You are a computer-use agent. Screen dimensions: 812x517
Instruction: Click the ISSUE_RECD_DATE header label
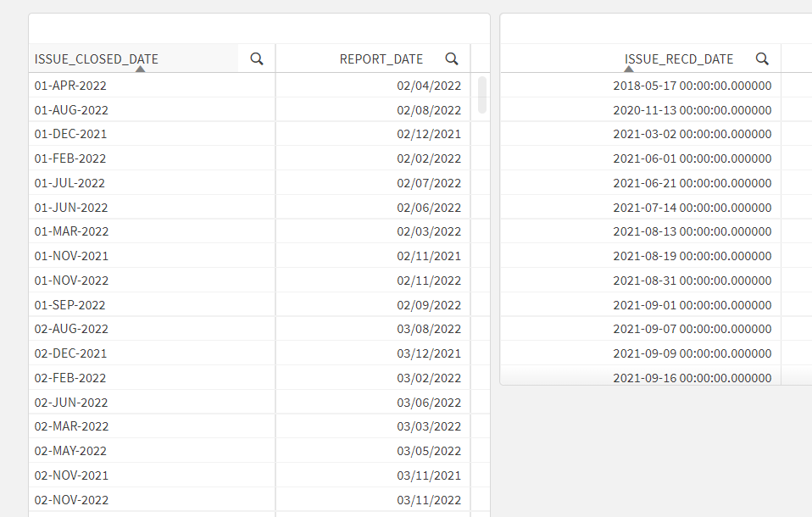[x=679, y=58]
